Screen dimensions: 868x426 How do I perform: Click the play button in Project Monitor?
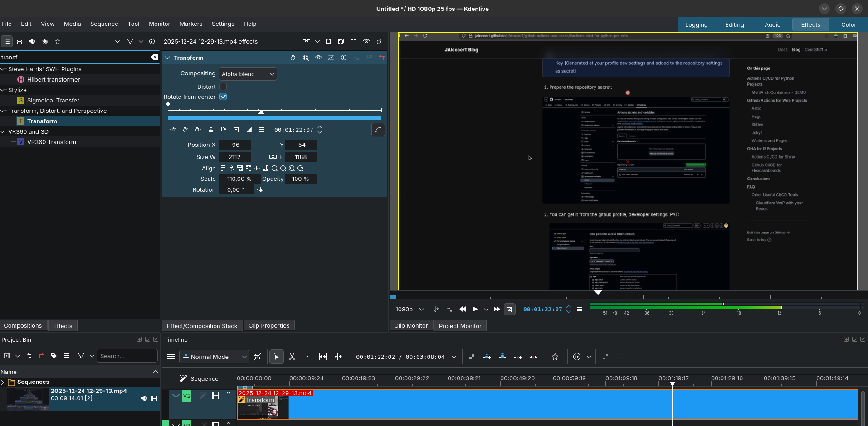pos(475,309)
